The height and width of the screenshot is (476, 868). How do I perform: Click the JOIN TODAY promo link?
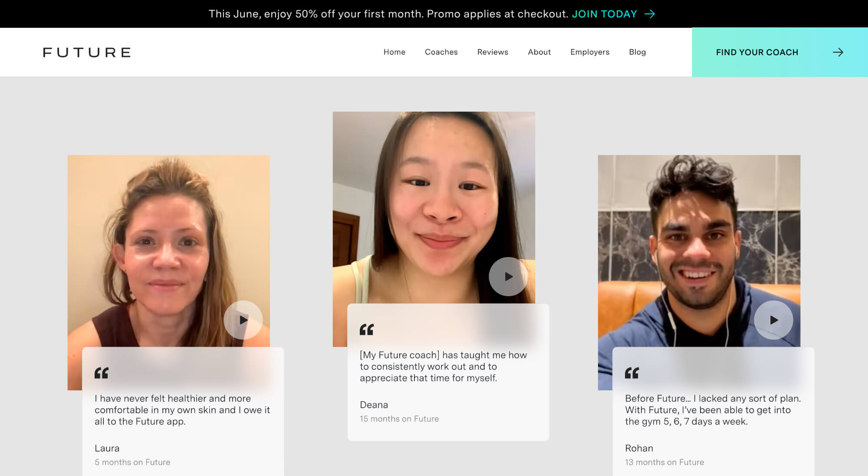(604, 14)
